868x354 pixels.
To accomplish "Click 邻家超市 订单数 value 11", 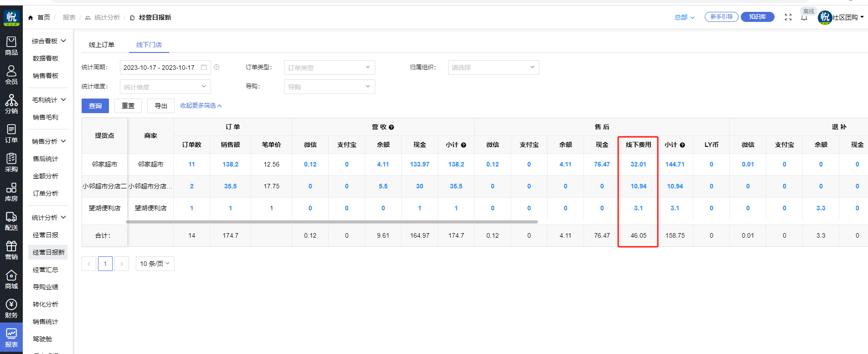I will point(191,164).
